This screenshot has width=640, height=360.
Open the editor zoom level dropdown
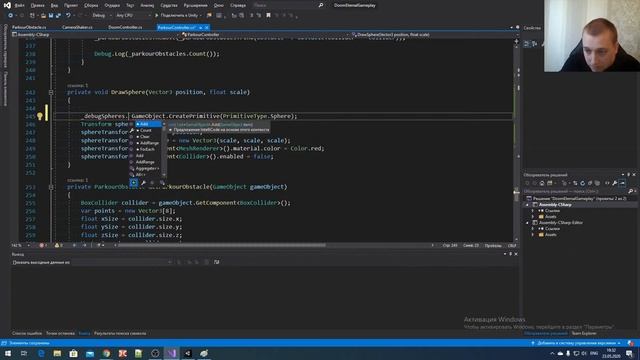(x=21, y=245)
